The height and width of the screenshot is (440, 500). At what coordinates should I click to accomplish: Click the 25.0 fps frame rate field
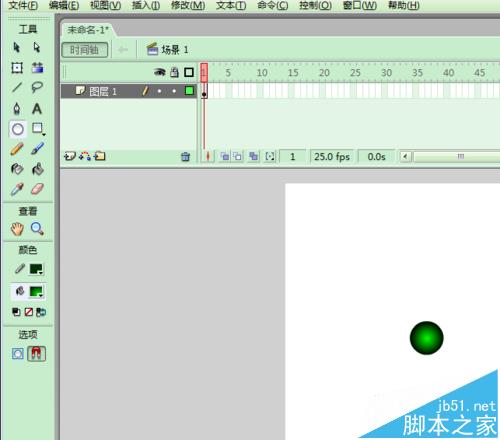click(x=332, y=156)
